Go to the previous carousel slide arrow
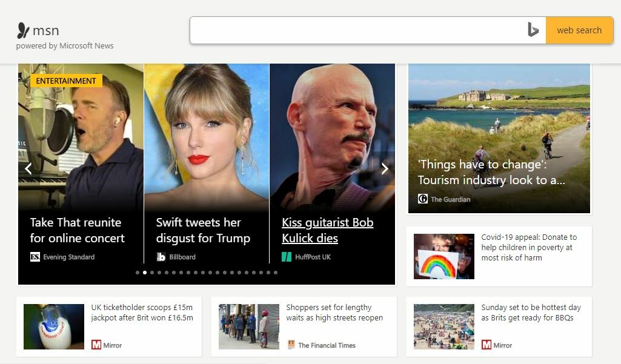 (x=28, y=169)
